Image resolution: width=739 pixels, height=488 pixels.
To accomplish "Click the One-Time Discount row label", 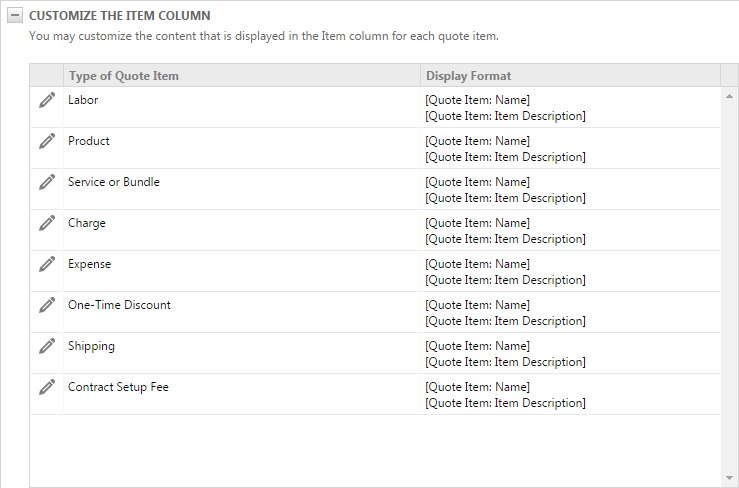I will pos(119,305).
